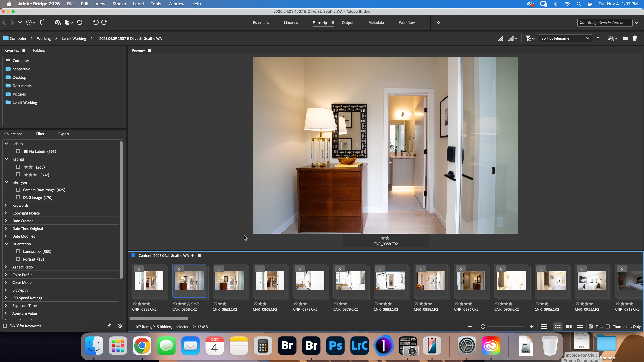Click the trash delete item icon

(635, 38)
